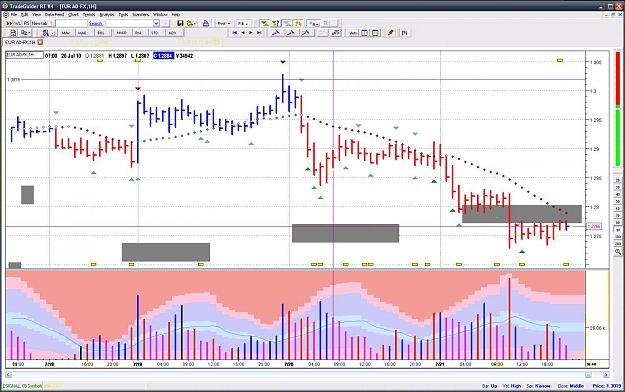Click the third trend line tool icon

(306, 33)
